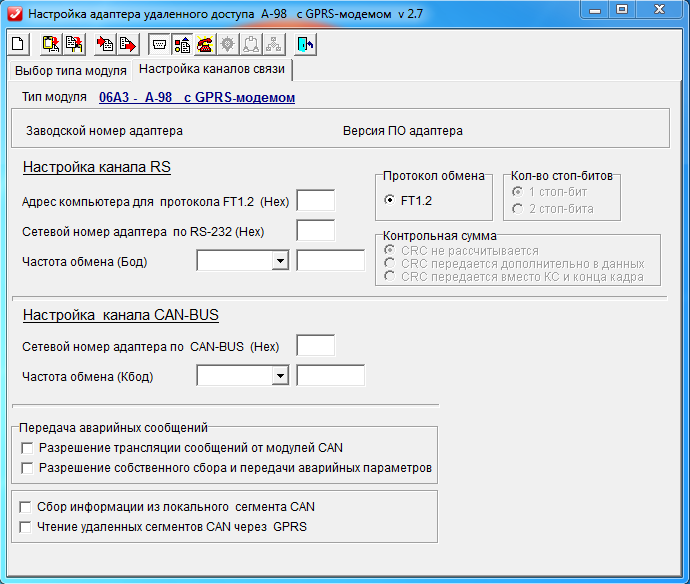This screenshot has height=584, width=690.
Task: Open the 'Настройка каналов связи' tab
Action: (x=211, y=70)
